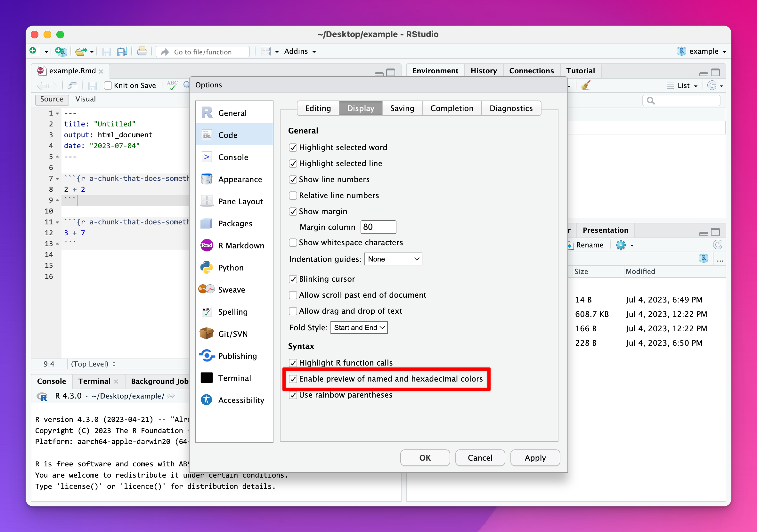Open the History tab

click(484, 71)
